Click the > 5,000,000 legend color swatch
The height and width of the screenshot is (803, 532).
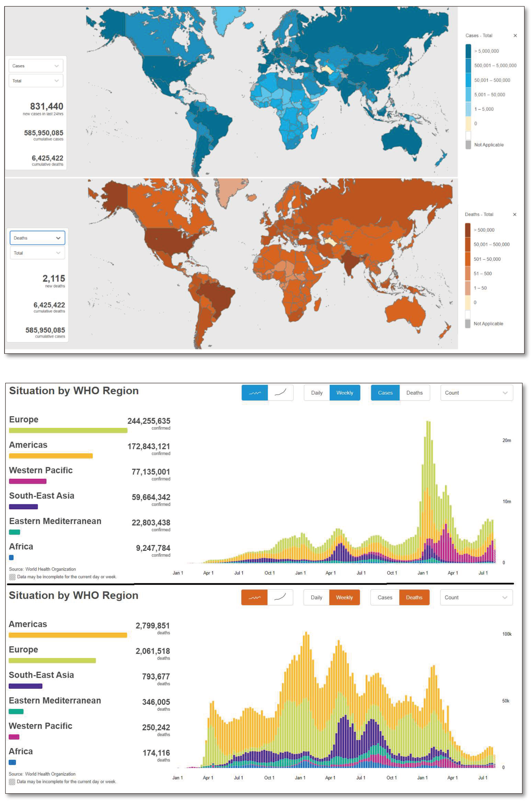(468, 51)
